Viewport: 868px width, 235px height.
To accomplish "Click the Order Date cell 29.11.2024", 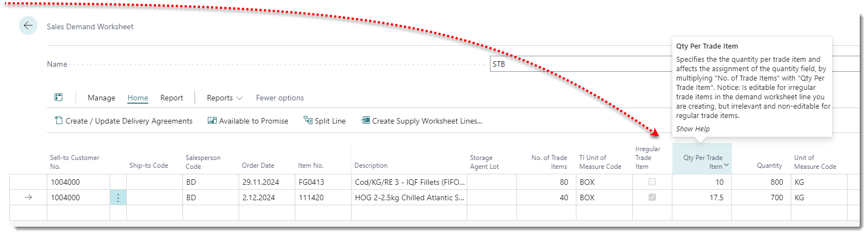I will point(261,182).
